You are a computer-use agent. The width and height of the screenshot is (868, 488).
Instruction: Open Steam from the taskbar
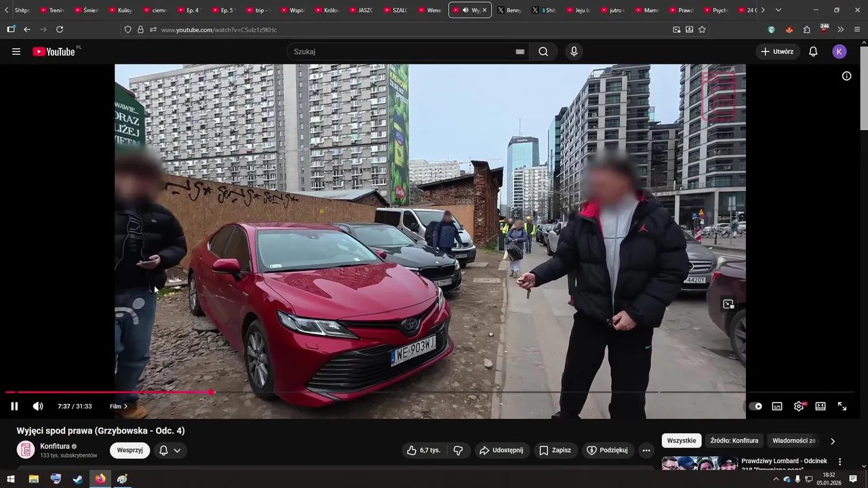(x=78, y=479)
